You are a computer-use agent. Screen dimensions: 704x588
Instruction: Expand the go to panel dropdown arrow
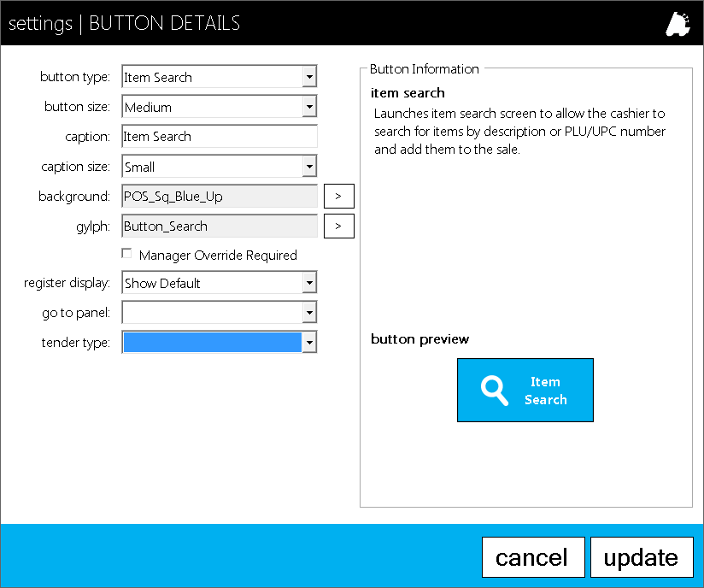tap(309, 313)
